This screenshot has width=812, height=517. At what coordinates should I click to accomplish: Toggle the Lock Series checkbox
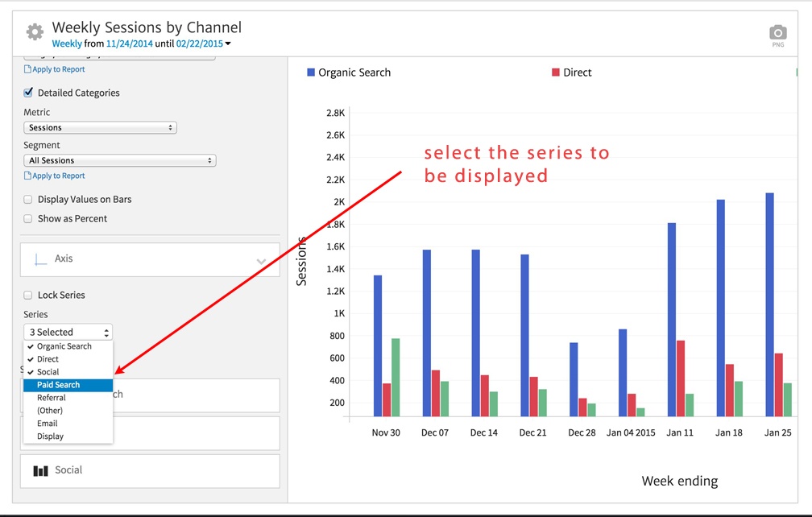click(29, 296)
